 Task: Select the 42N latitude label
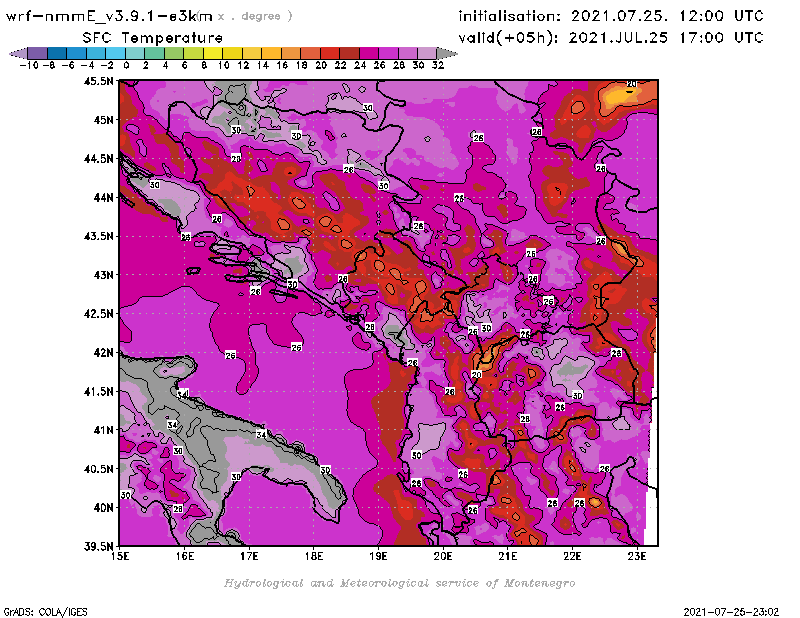104,353
